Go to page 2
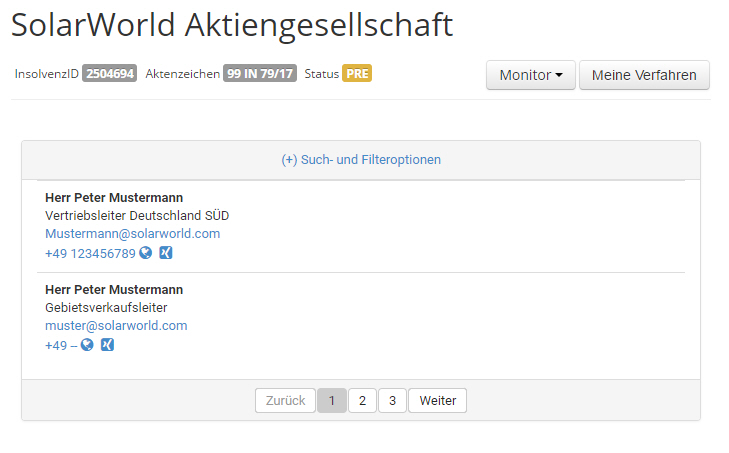 tap(362, 400)
